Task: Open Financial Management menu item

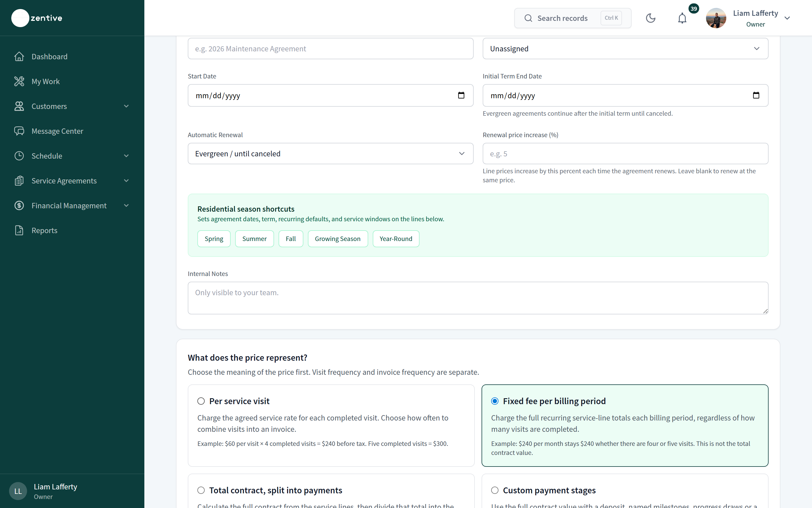Action: 69,206
